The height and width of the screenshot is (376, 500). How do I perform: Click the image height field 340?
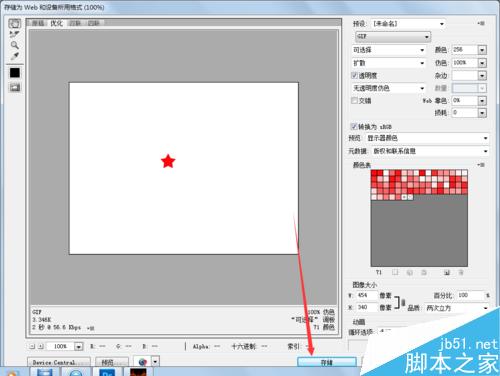(x=367, y=307)
